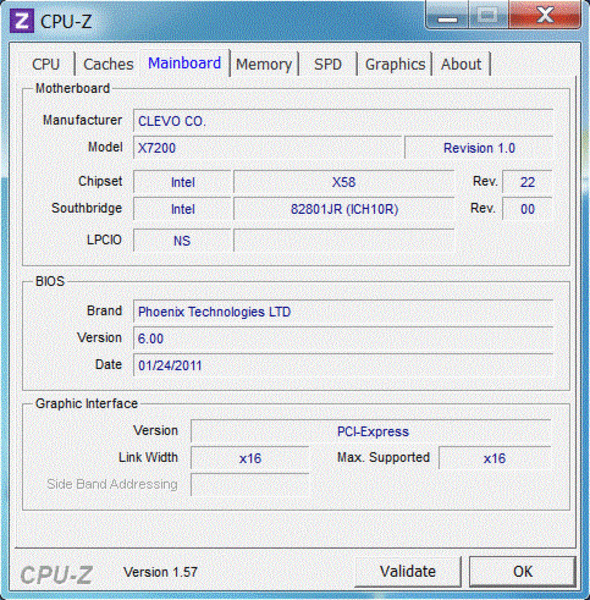Click the Version 1.57 text
Viewport: 590px width, 600px height.
(x=160, y=572)
